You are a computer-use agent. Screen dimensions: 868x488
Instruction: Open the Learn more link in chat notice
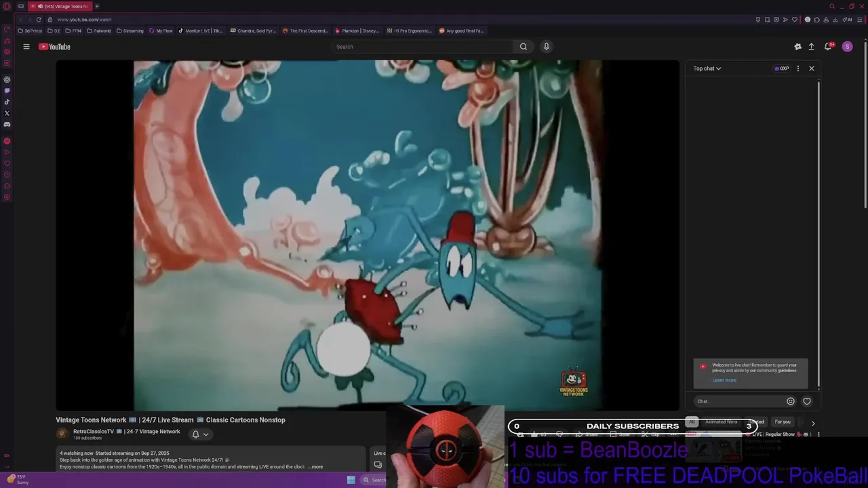coord(724,380)
